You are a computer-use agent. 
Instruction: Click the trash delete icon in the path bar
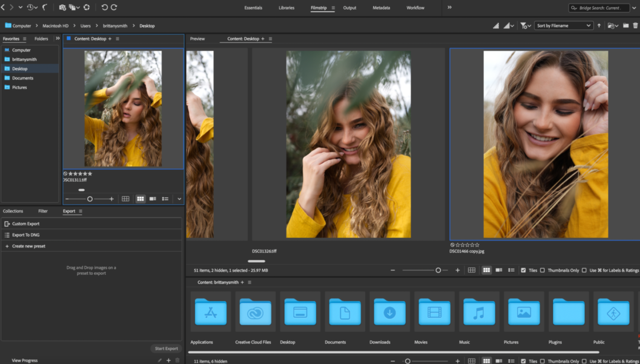[635, 26]
